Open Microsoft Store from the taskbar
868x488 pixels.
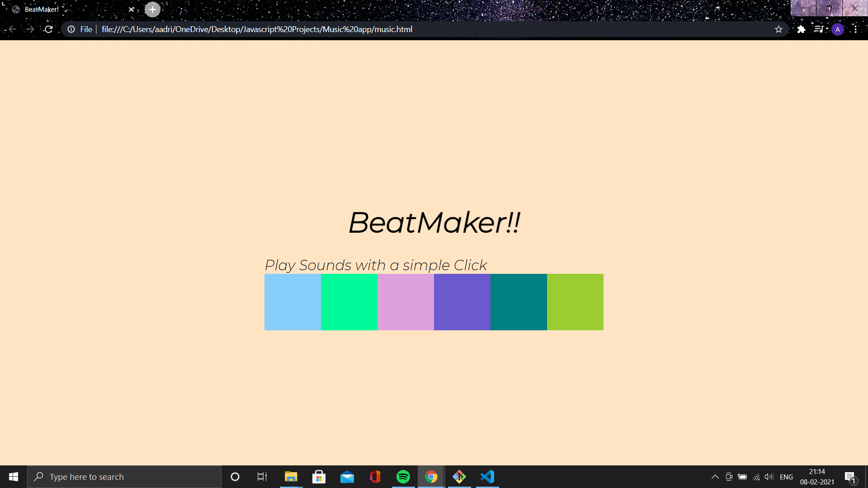coord(319,477)
